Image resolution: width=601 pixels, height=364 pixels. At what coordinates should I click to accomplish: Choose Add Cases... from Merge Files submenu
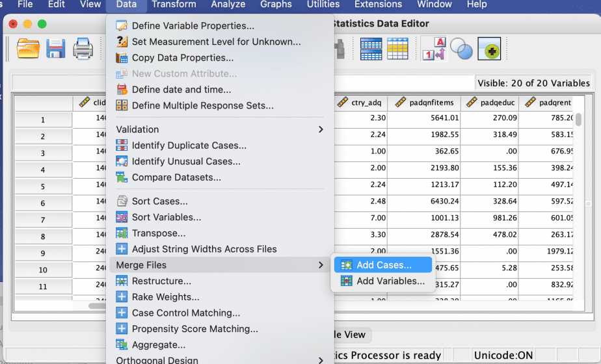tap(383, 265)
